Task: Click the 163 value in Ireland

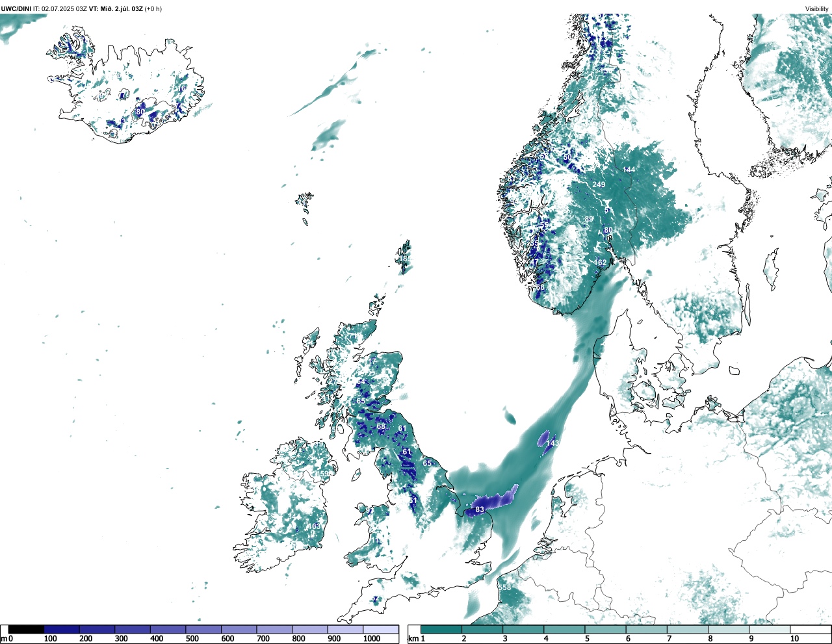Action: tap(314, 526)
